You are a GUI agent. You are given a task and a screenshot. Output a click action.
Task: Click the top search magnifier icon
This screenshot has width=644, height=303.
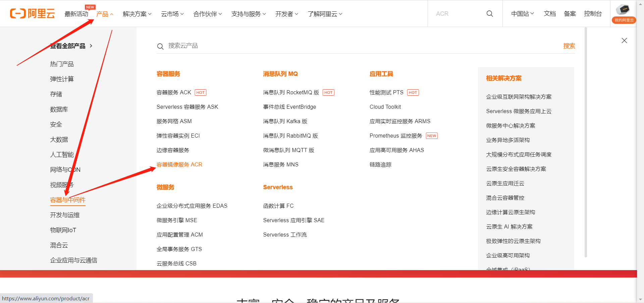490,14
